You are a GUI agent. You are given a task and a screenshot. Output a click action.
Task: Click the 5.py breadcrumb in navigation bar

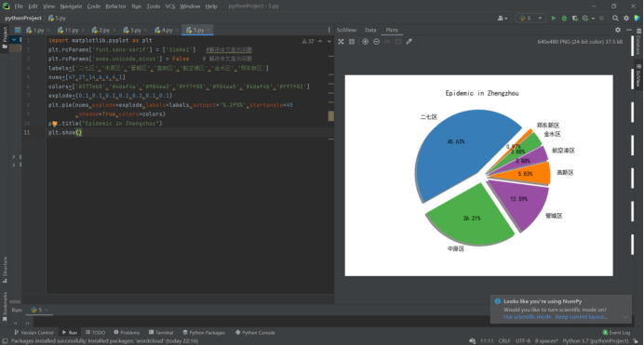pos(57,18)
